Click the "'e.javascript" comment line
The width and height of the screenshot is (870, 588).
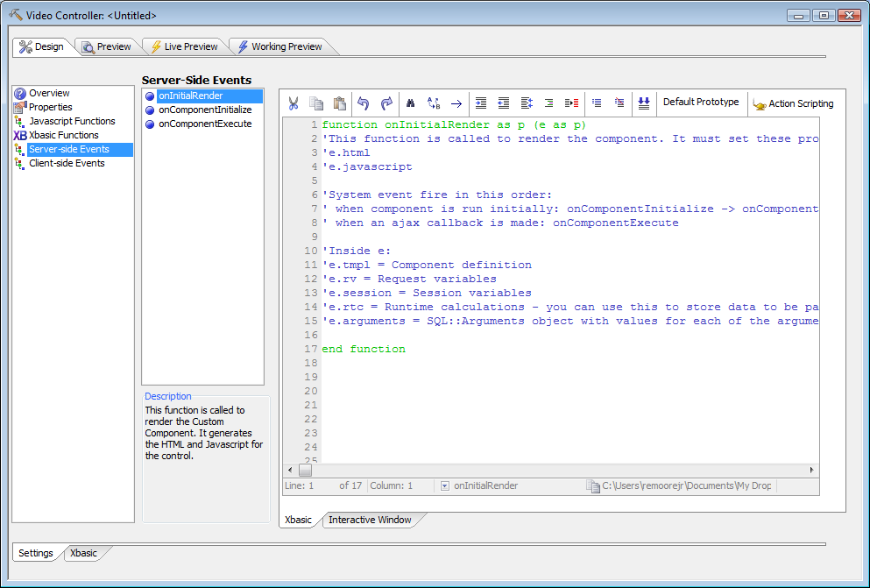(x=367, y=166)
